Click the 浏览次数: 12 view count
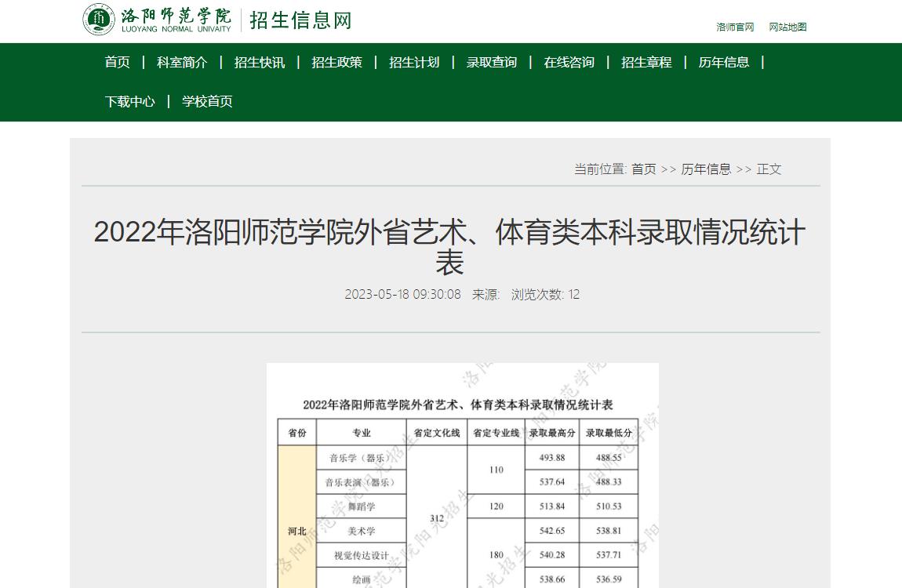This screenshot has height=588, width=902. (545, 294)
